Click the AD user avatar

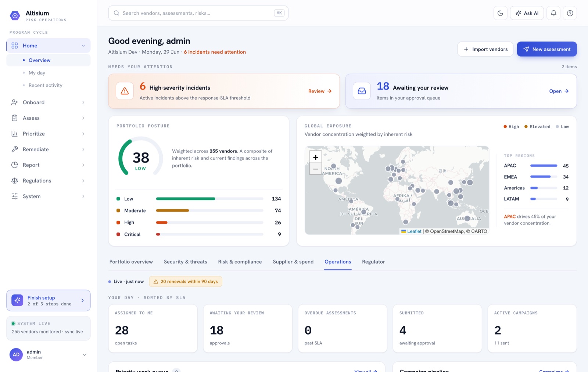tap(16, 355)
